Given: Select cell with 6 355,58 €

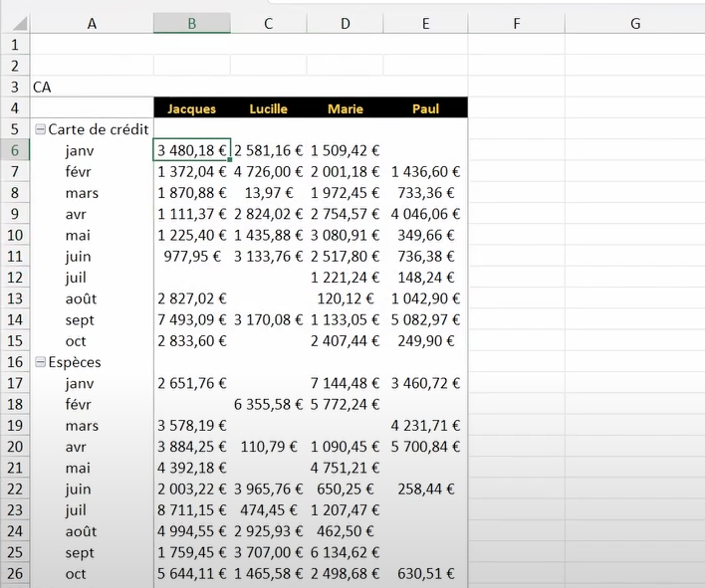Looking at the screenshot, I should (x=269, y=404).
